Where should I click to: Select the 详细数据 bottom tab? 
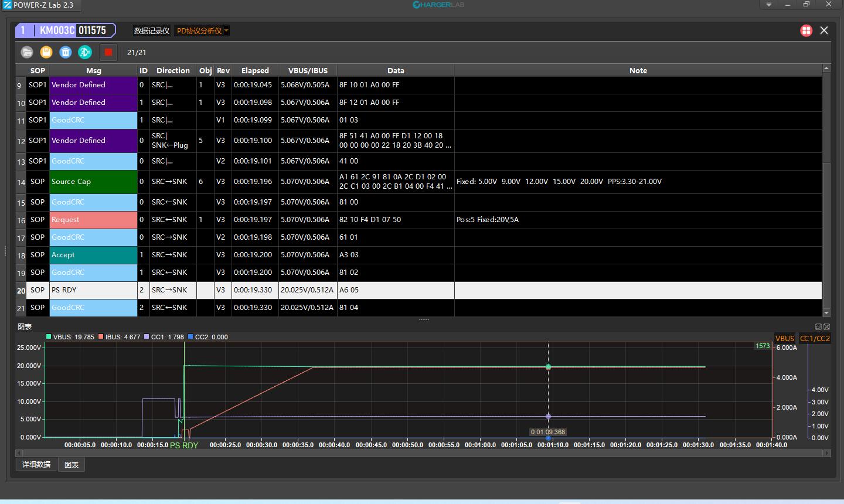36,465
